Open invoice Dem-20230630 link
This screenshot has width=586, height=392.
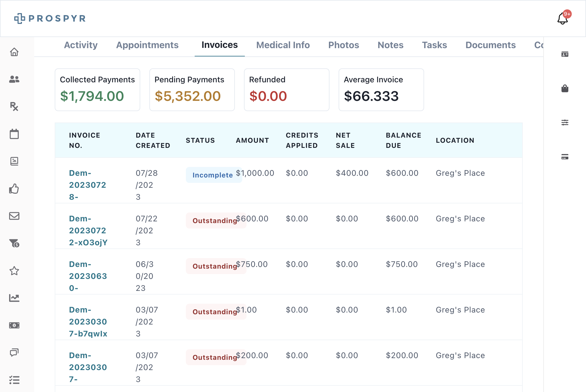pos(88,276)
